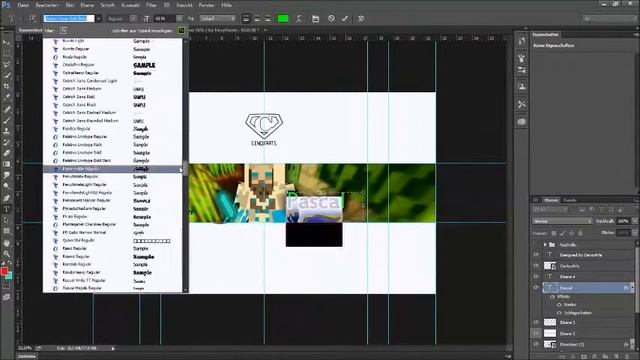640x360 pixels.
Task: Select the Gradient tool
Action: coord(7,164)
